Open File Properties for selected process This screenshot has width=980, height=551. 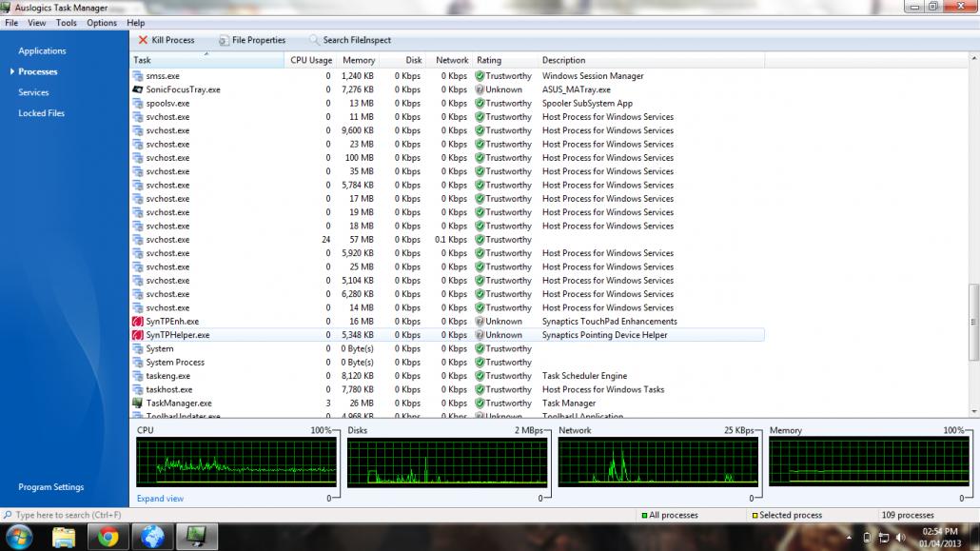coord(252,40)
